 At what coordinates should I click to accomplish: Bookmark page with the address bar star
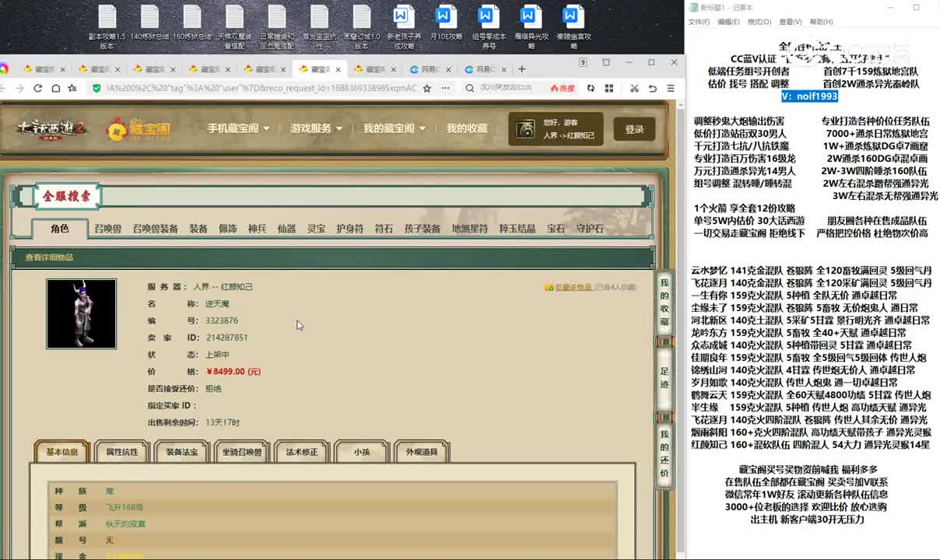pyautogui.click(x=426, y=89)
